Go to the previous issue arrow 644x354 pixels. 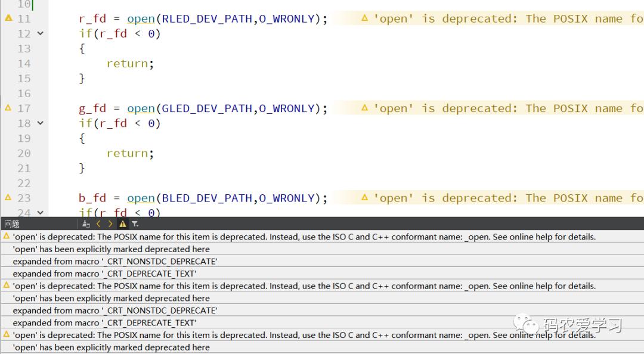[x=98, y=224]
